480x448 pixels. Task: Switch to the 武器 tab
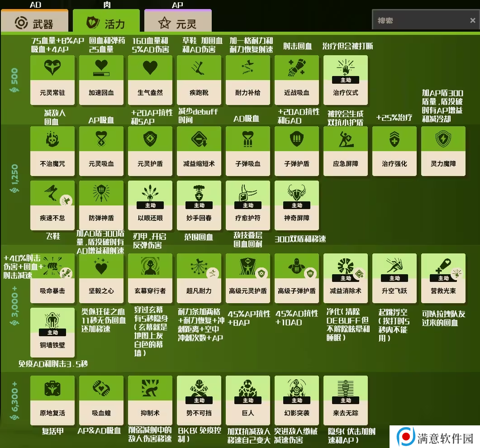tap(34, 21)
